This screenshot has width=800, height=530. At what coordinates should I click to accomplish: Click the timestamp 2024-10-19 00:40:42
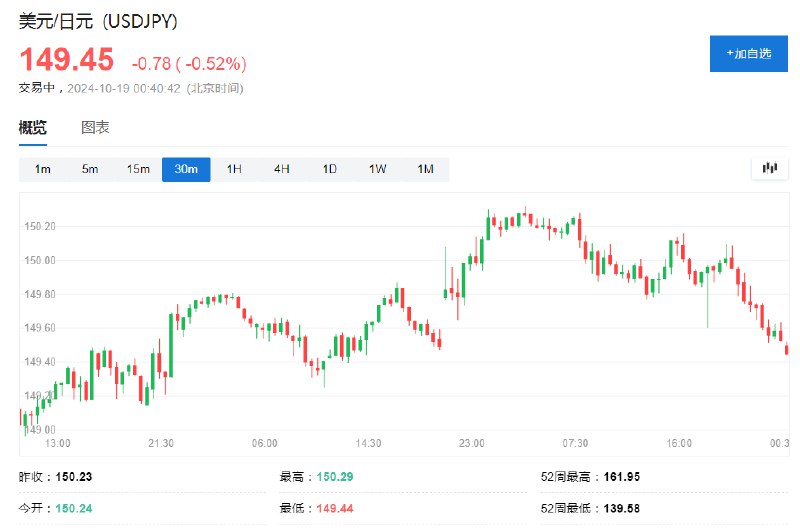tap(124, 89)
